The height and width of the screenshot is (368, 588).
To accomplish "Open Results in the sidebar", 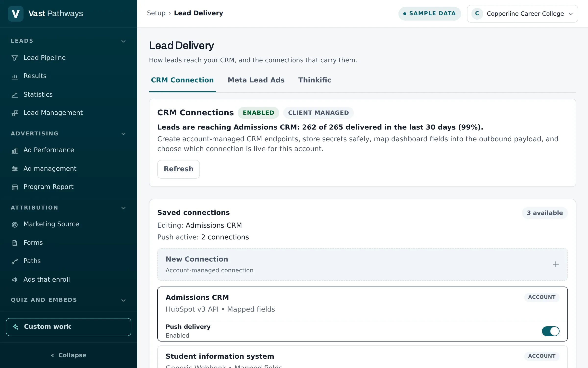I will point(69,76).
